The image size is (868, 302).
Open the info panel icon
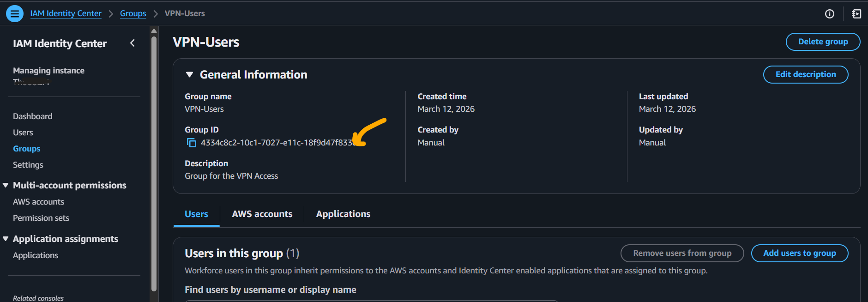pos(830,14)
